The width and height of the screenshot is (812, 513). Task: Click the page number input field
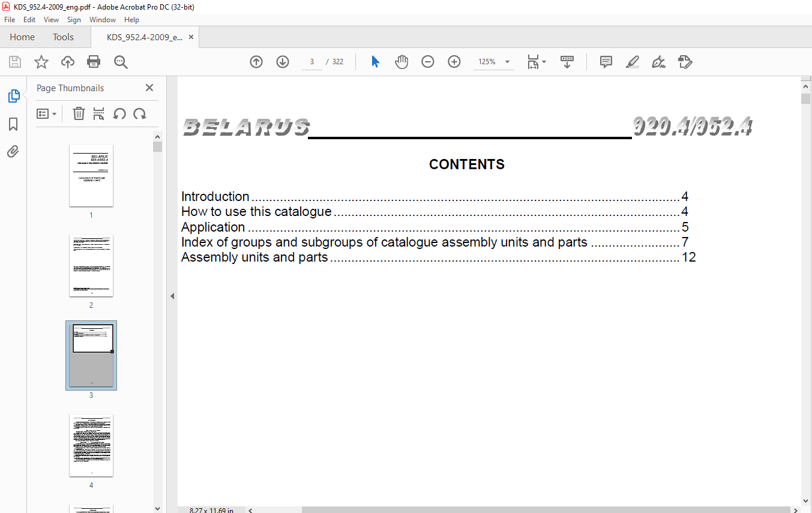coord(312,62)
